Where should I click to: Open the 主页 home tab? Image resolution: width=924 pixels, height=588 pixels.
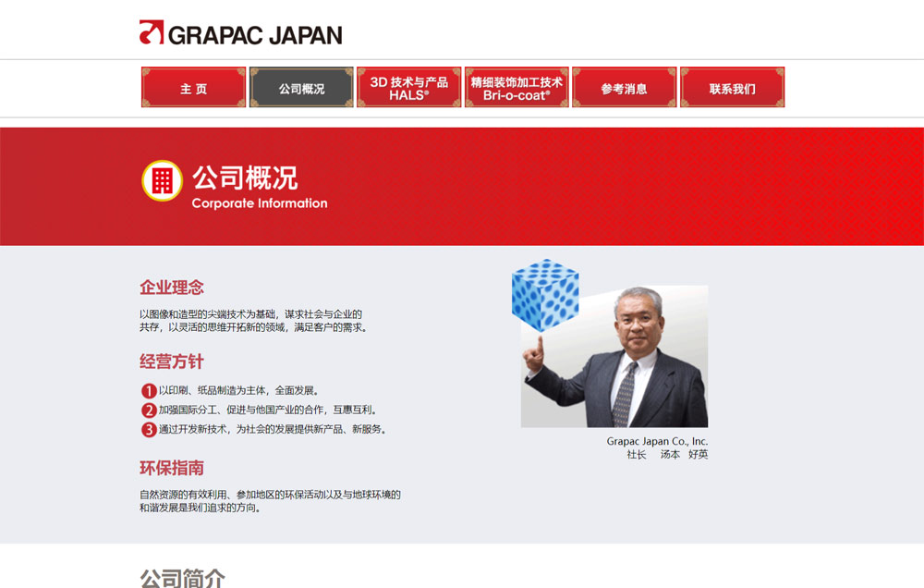tap(193, 87)
